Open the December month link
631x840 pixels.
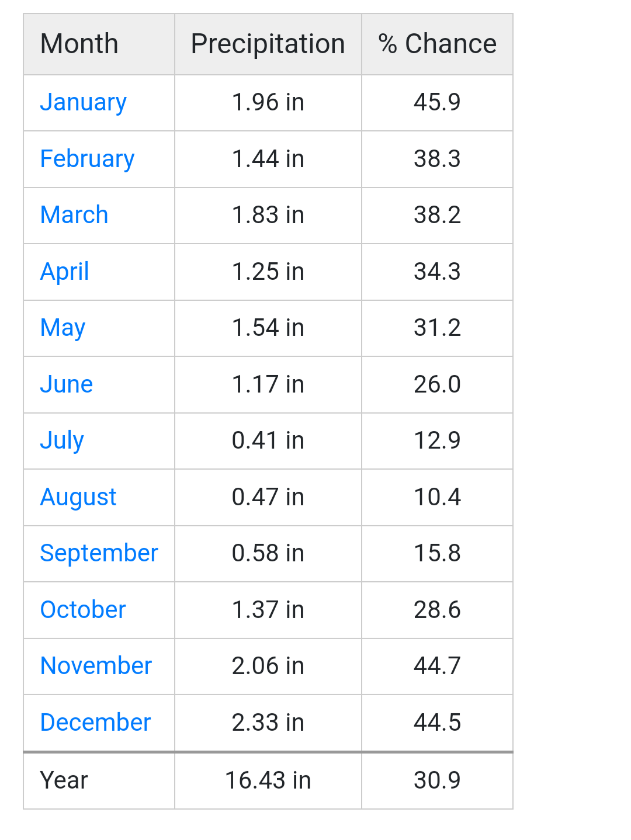[95, 723]
